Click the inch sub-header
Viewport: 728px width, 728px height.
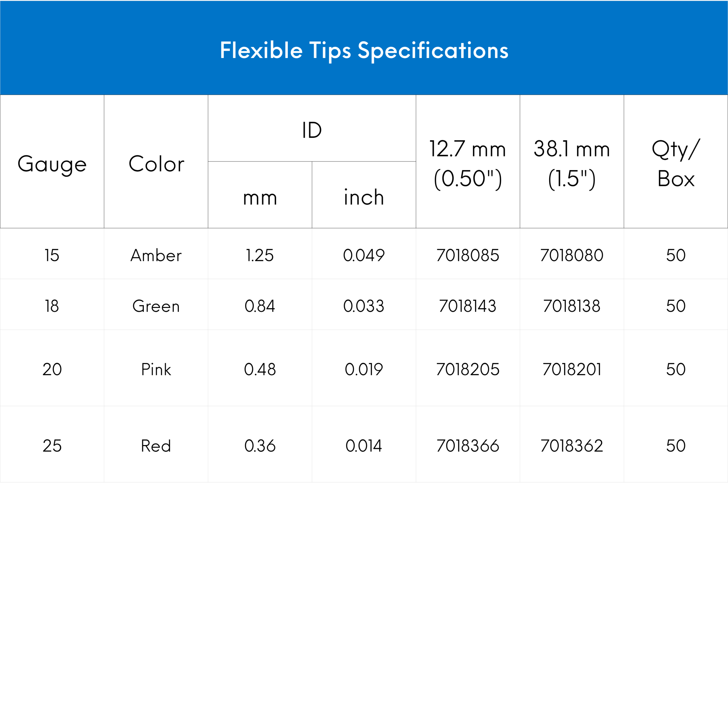(x=364, y=197)
